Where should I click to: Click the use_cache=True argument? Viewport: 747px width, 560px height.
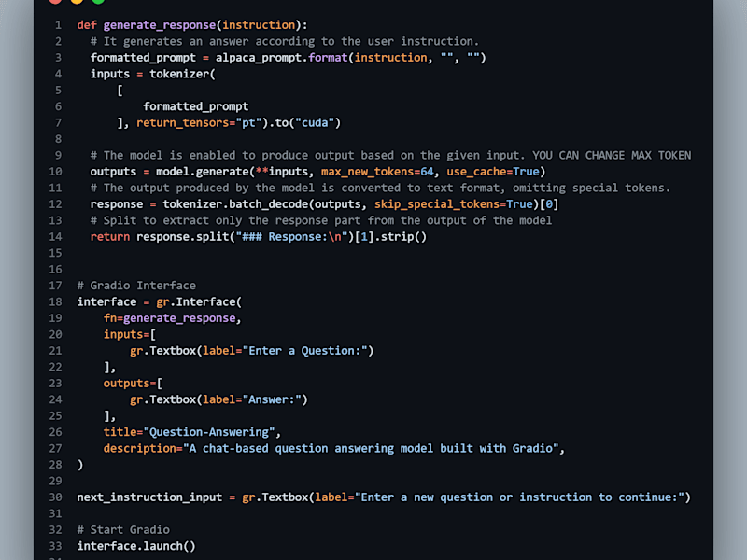[493, 172]
